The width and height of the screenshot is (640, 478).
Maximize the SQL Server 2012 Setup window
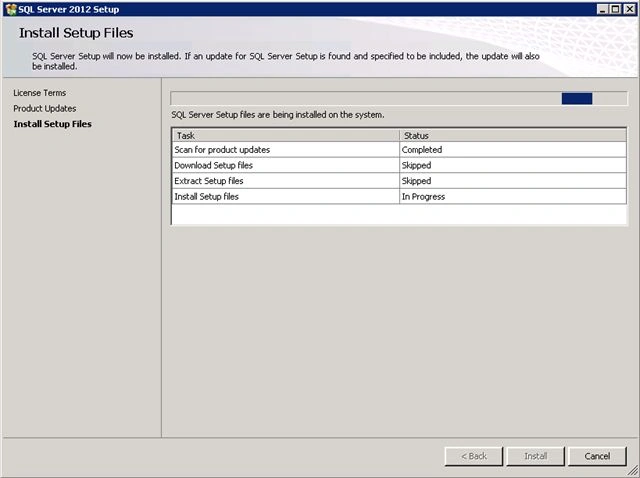615,9
